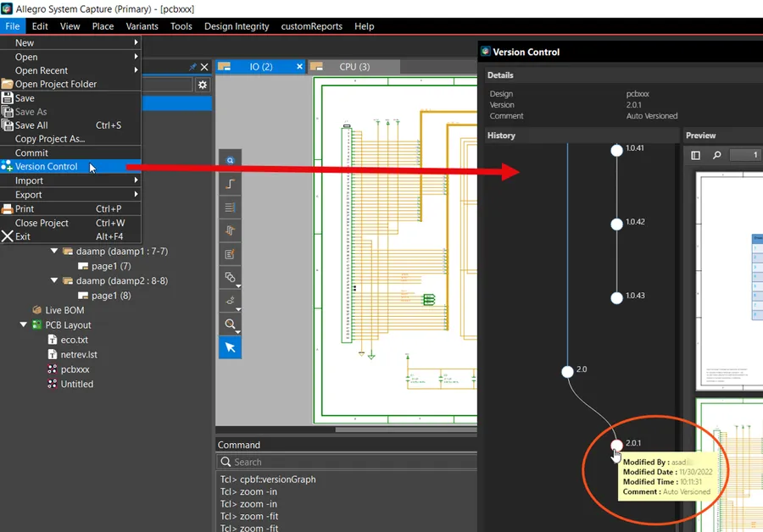This screenshot has height=532, width=763.
Task: Close the project panel with X
Action: click(204, 67)
